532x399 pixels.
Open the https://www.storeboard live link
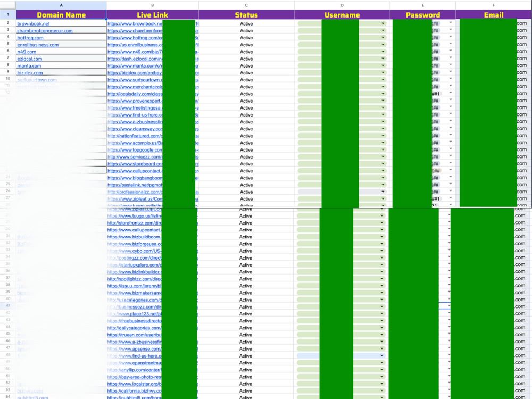pyautogui.click(x=135, y=164)
